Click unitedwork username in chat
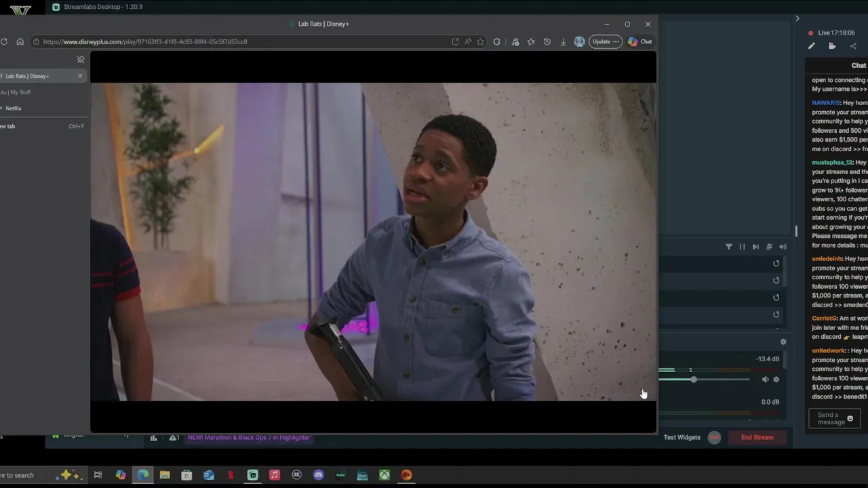Image resolution: width=868 pixels, height=488 pixels. pyautogui.click(x=829, y=350)
